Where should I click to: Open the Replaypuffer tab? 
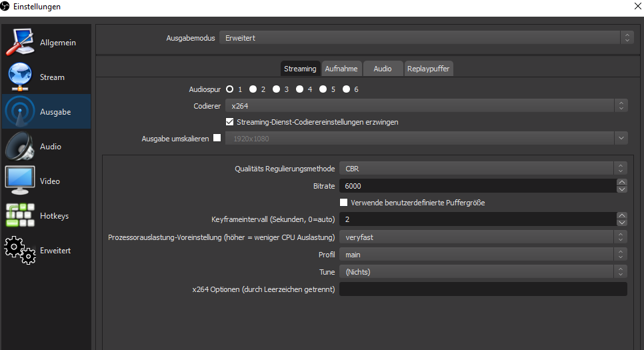[x=429, y=69]
